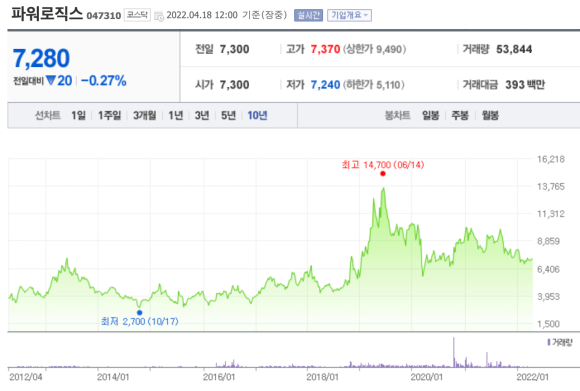Click the stock name 파워로직스

pyautogui.click(x=47, y=14)
